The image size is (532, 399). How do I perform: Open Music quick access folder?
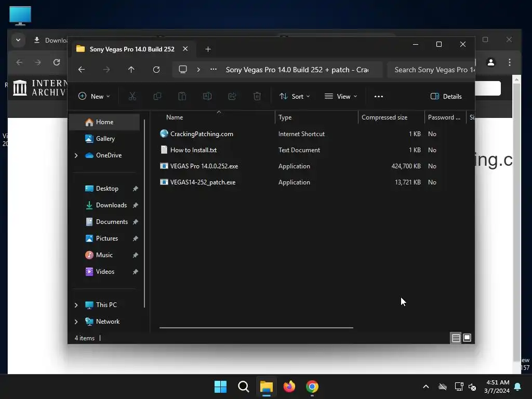click(104, 255)
